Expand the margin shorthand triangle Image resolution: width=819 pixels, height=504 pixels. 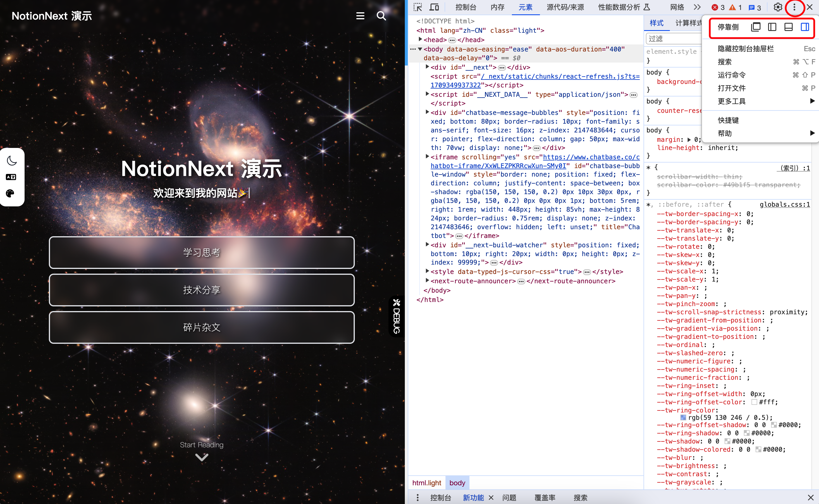tap(689, 140)
